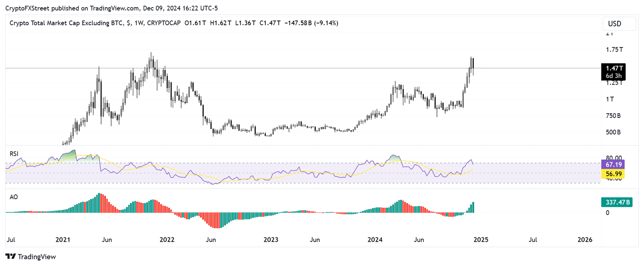Click the C1.47T close value

point(270,23)
